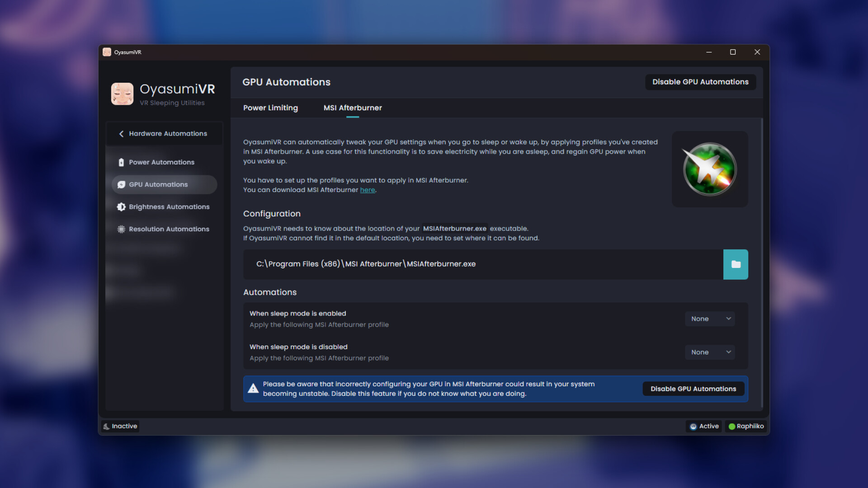Select the Brightness Automations icon
Screen dimensions: 868x488
point(121,206)
